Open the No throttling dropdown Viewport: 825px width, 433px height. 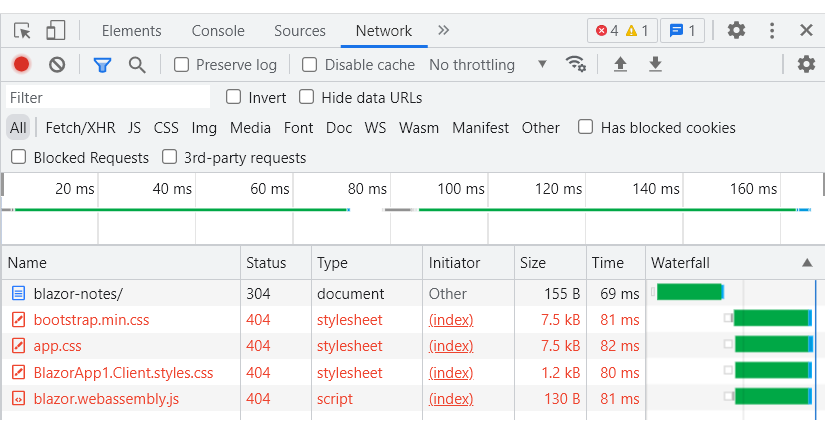(488, 65)
